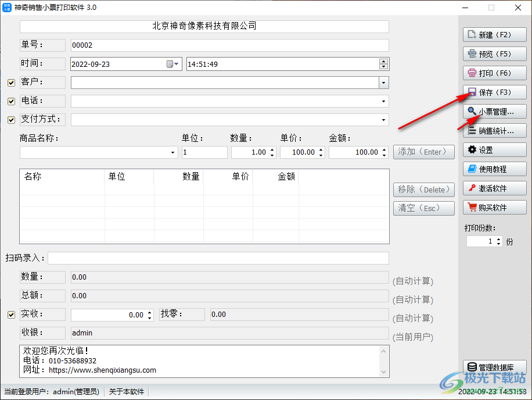
Task: Click the 单位 unit input field
Action: tap(204, 152)
